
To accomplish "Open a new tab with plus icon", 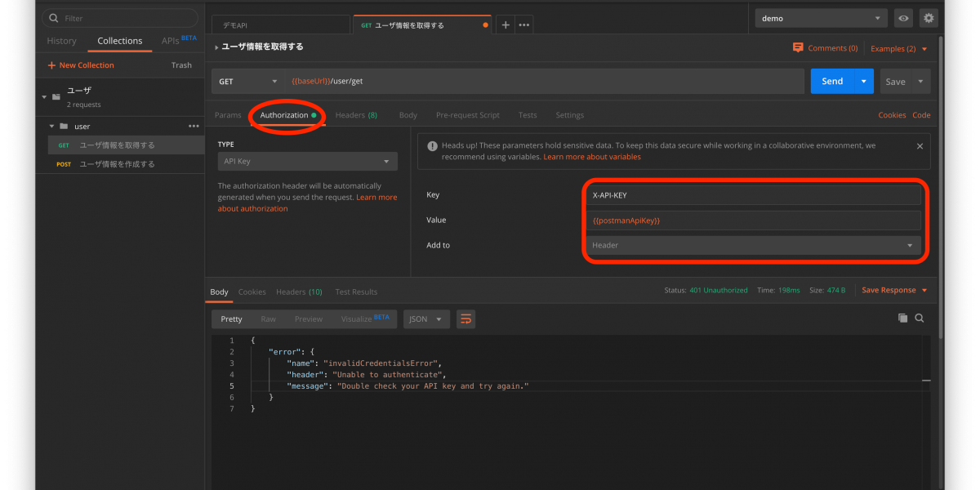I will pyautogui.click(x=506, y=25).
